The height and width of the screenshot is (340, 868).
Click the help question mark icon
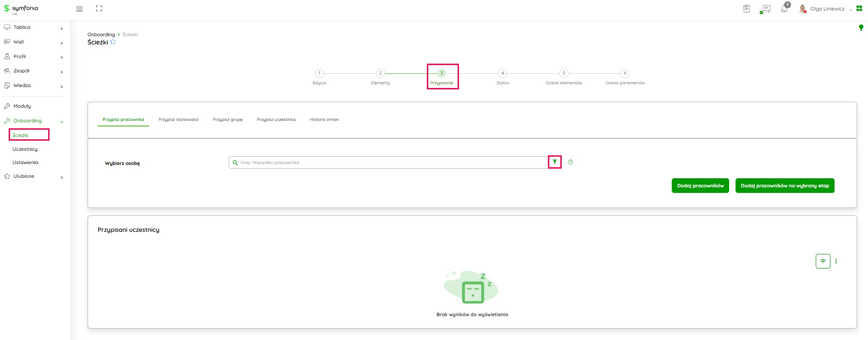pos(570,162)
